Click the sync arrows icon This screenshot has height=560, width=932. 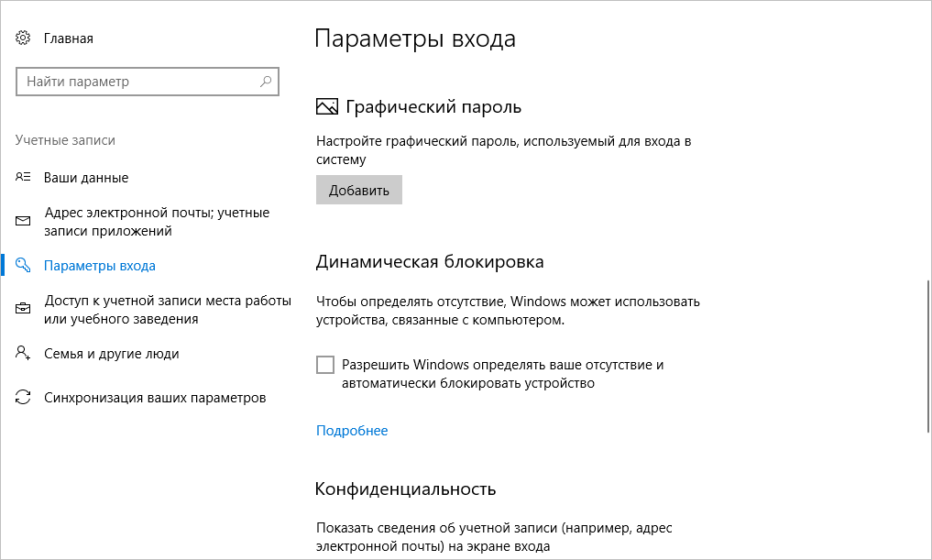[x=23, y=397]
